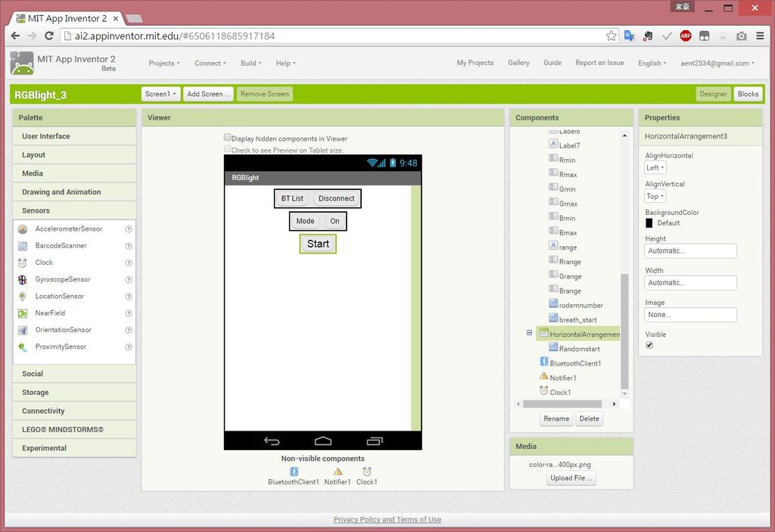This screenshot has height=532, width=775.
Task: Click the Google Translate extension icon
Action: [x=629, y=36]
